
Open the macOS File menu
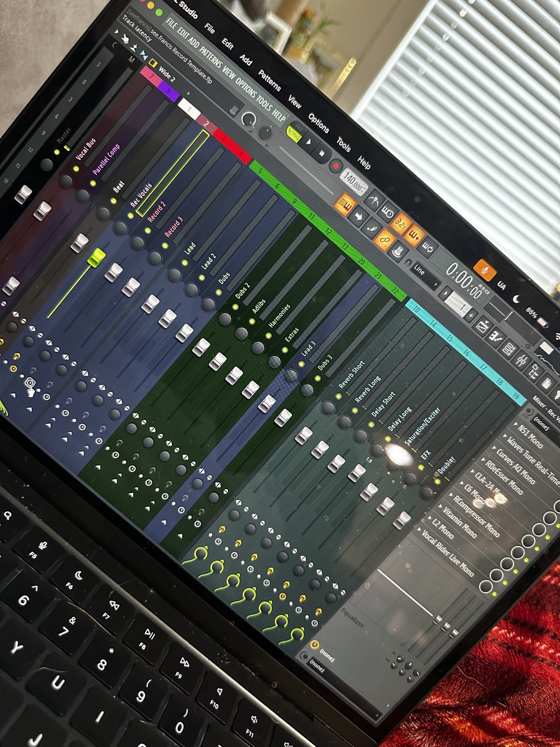point(210,29)
